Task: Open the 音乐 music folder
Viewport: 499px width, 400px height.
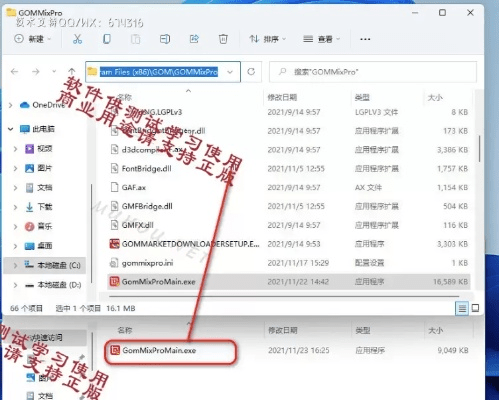Action: click(x=39, y=226)
